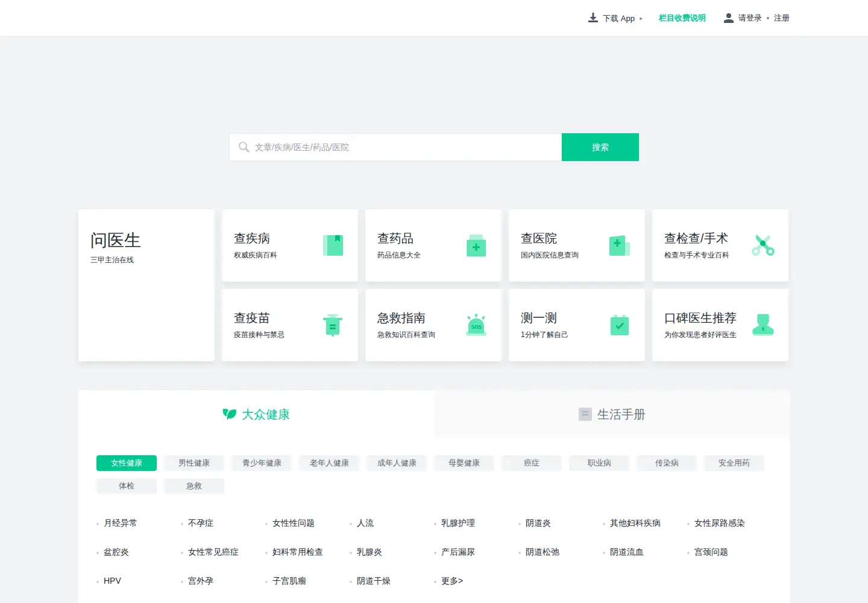Focus the 文章/疾病/医生/药品/医院 search field

tap(395, 147)
